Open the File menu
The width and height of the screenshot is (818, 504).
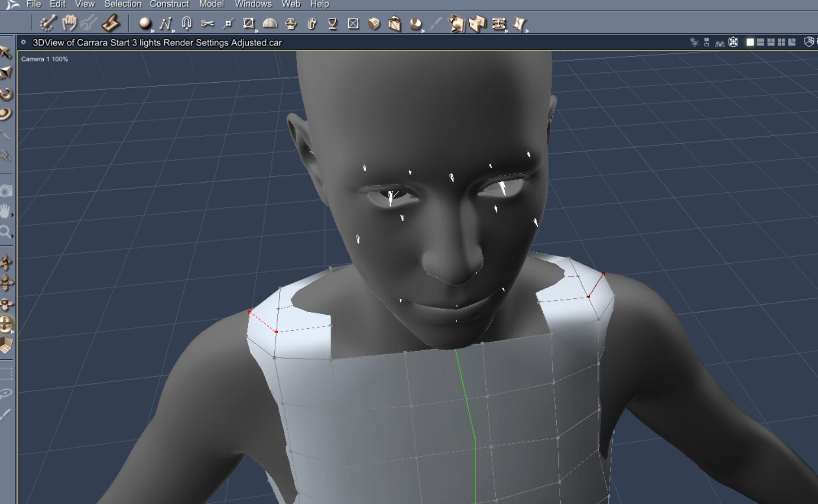(33, 4)
